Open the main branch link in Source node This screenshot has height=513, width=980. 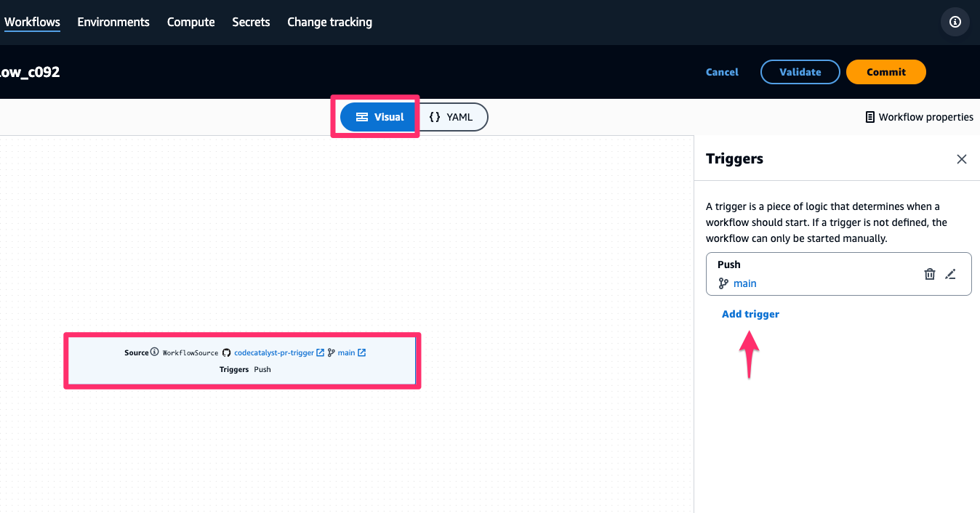tap(347, 353)
